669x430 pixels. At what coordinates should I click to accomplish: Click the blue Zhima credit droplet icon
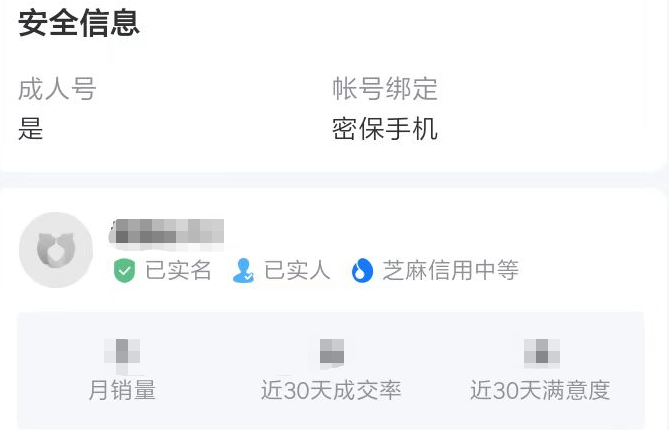click(x=362, y=271)
